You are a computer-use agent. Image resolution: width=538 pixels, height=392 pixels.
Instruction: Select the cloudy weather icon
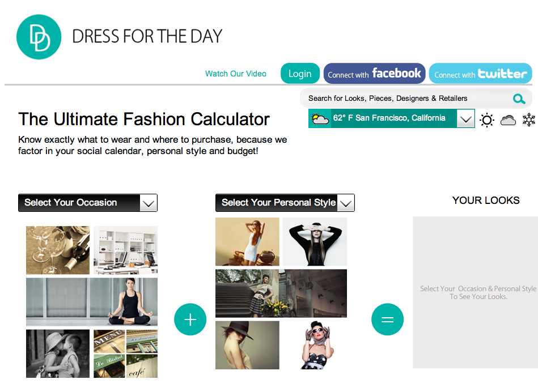pyautogui.click(x=508, y=120)
